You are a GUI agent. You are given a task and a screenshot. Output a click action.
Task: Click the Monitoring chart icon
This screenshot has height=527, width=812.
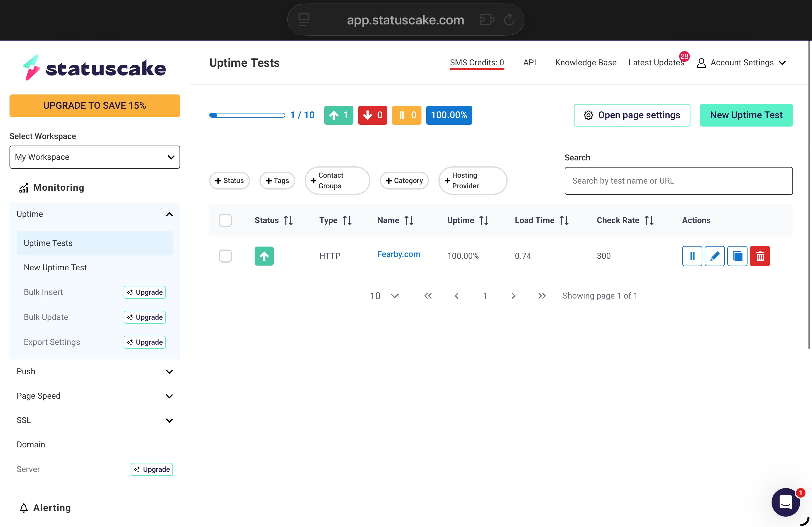[x=23, y=188]
